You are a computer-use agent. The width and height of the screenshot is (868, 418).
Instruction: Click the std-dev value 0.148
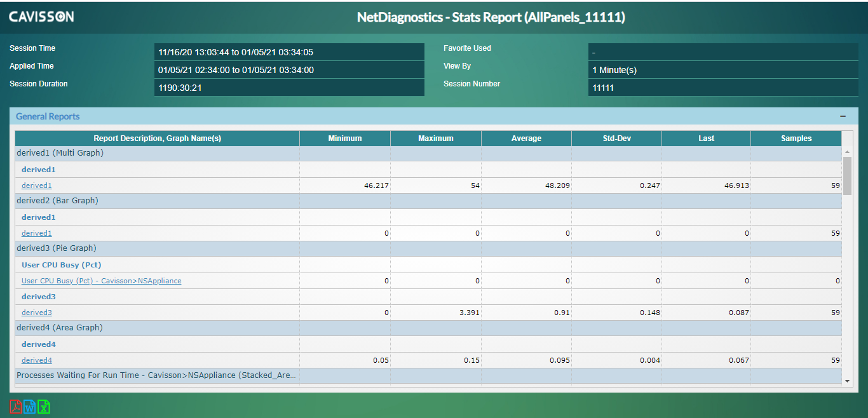649,313
